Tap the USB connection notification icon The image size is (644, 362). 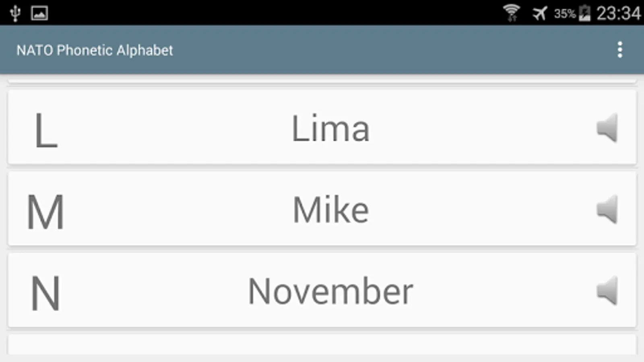point(15,13)
